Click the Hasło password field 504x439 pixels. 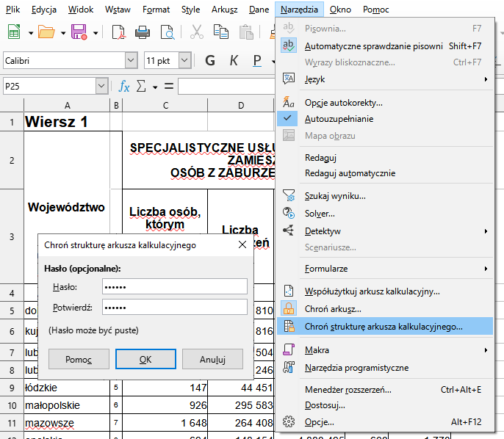click(x=174, y=286)
